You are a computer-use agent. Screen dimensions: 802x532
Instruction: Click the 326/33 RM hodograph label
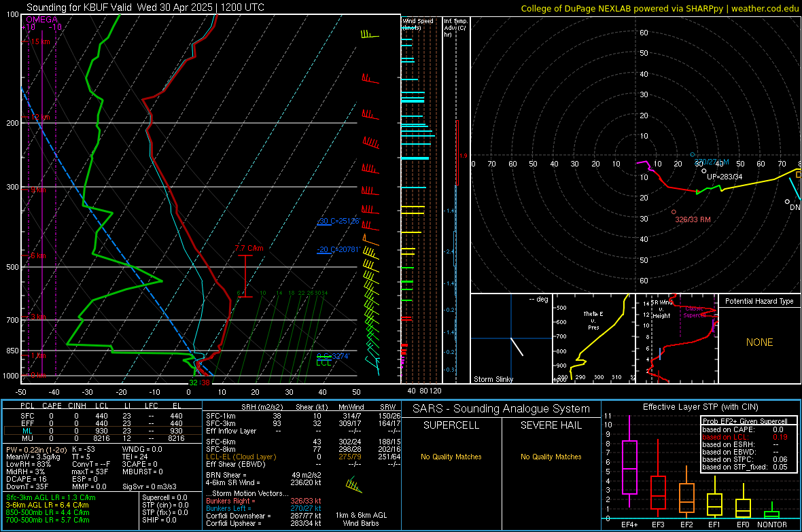click(693, 219)
